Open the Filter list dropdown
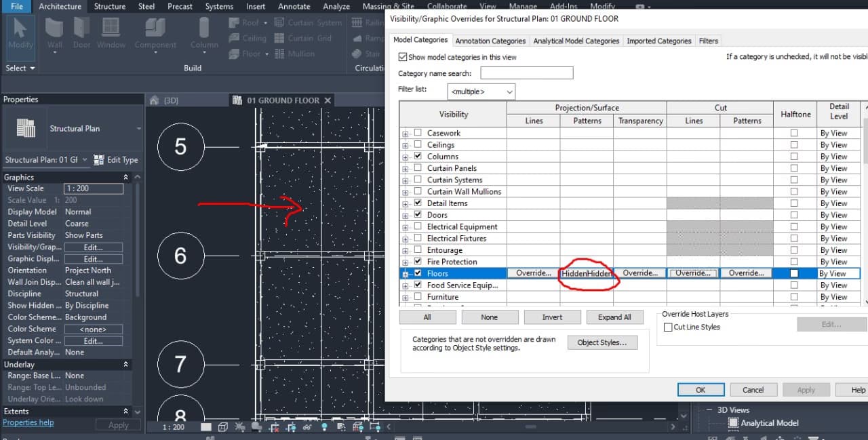The width and height of the screenshot is (868, 440). pyautogui.click(x=481, y=92)
